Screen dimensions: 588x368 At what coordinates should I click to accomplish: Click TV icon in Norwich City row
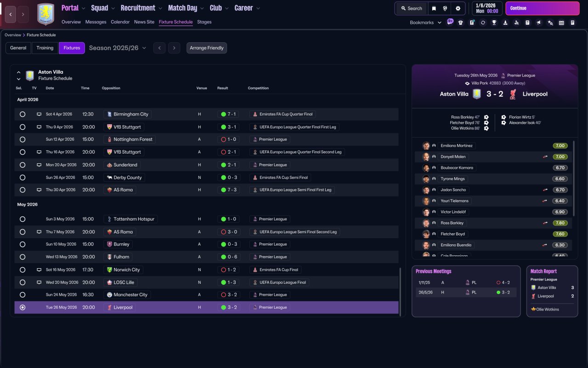click(39, 270)
